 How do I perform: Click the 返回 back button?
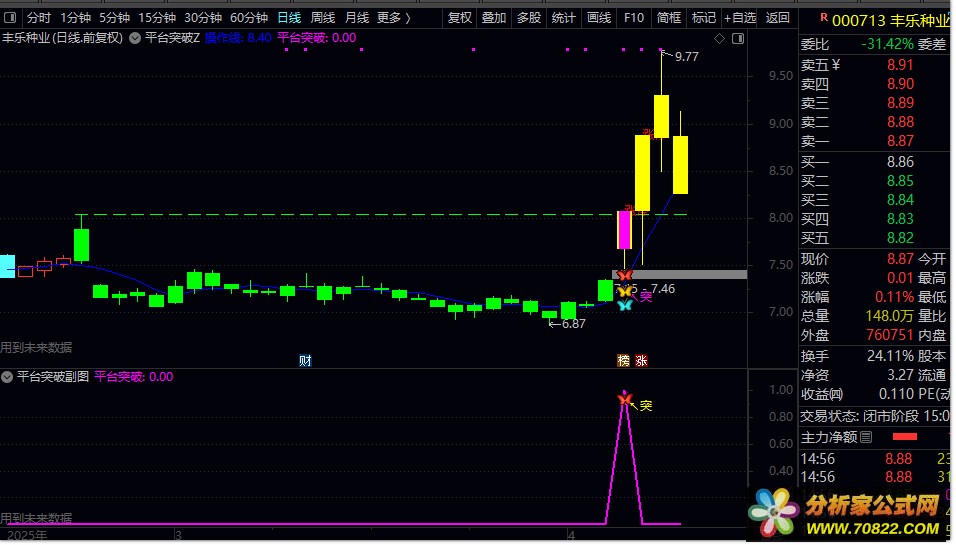point(777,18)
